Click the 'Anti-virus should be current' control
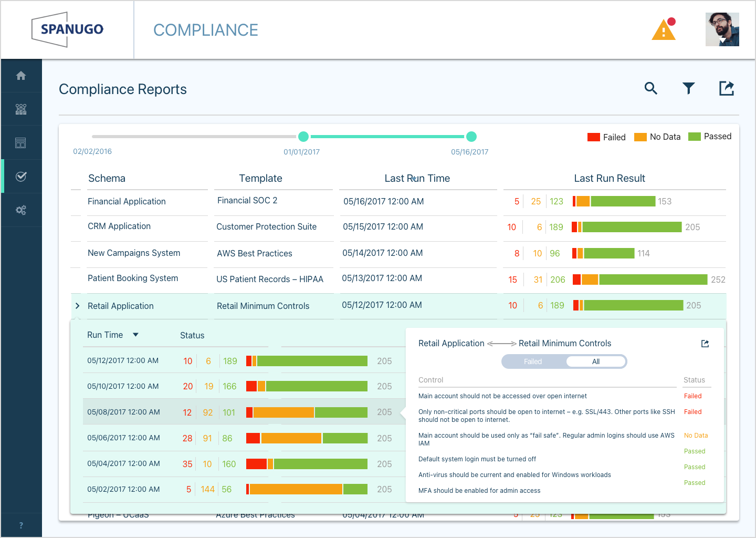This screenshot has height=538, width=756. pyautogui.click(x=514, y=475)
